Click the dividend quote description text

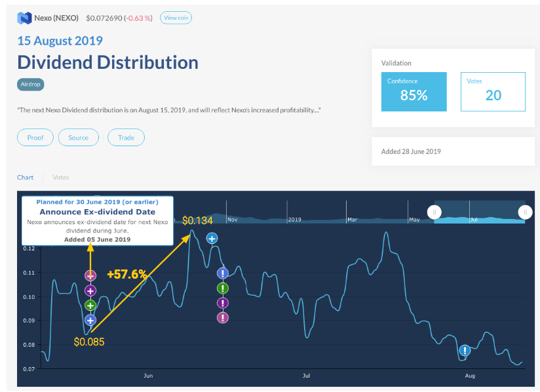pos(169,110)
